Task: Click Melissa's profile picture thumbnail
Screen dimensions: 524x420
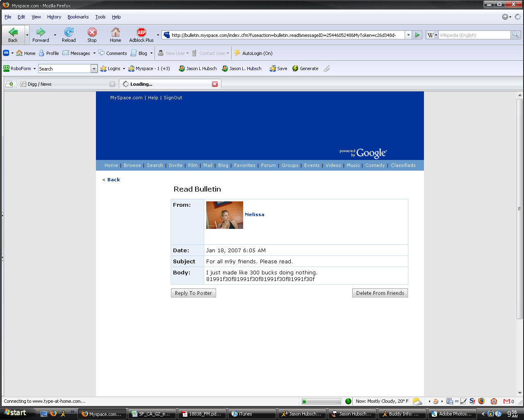Action: point(224,215)
